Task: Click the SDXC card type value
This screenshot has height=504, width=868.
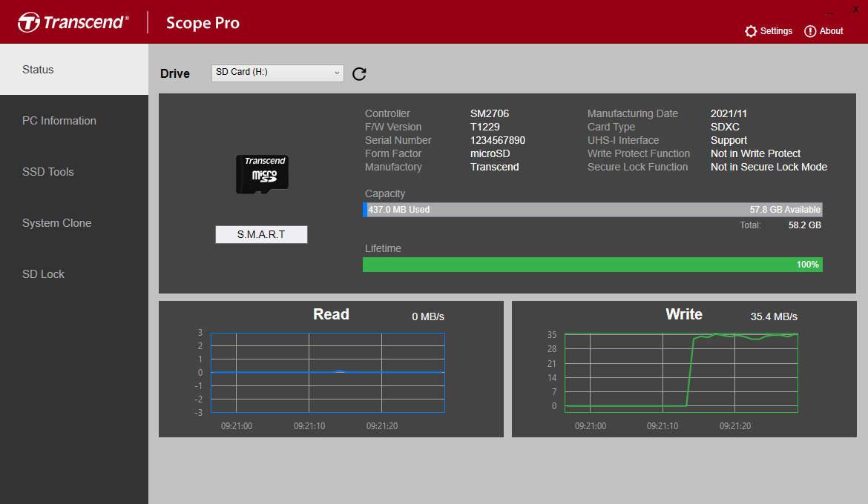Action: pyautogui.click(x=725, y=127)
